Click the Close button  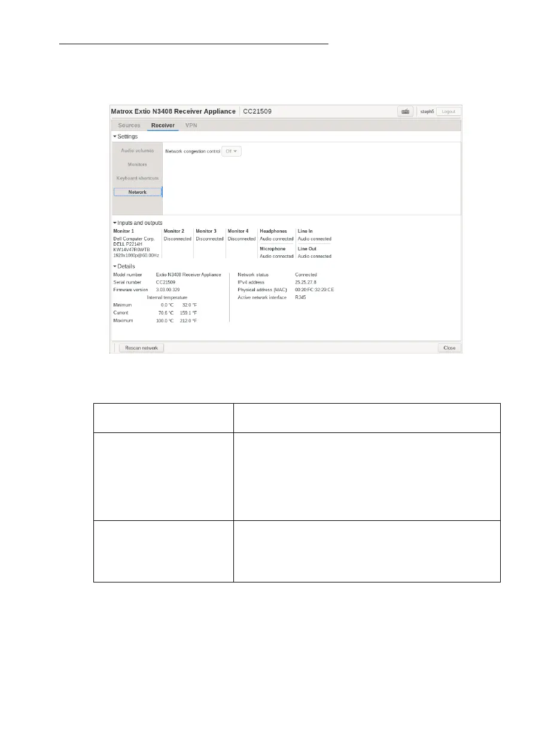(x=449, y=347)
